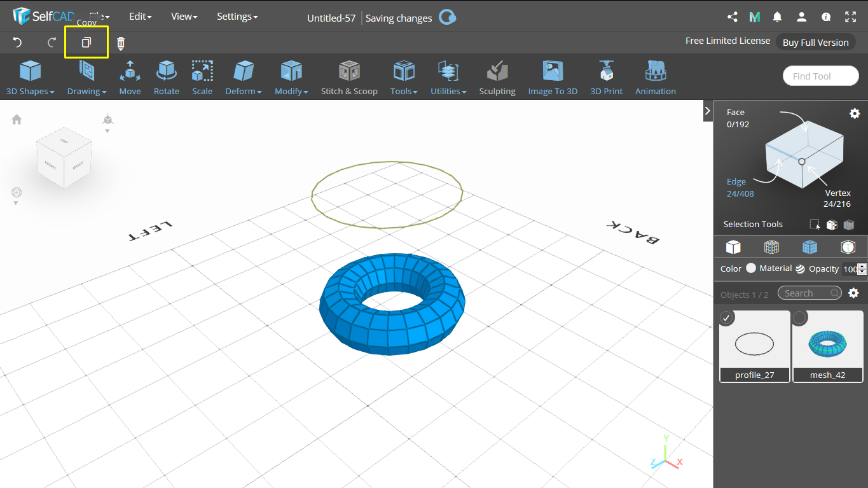
Task: Open the Stitch & Scoop tool
Action: coord(349,76)
